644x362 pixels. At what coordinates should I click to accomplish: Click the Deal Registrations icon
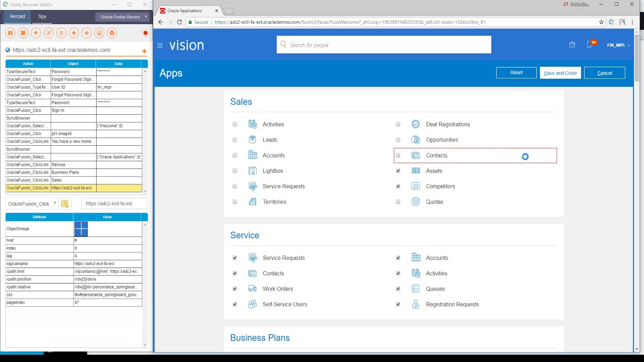click(416, 124)
